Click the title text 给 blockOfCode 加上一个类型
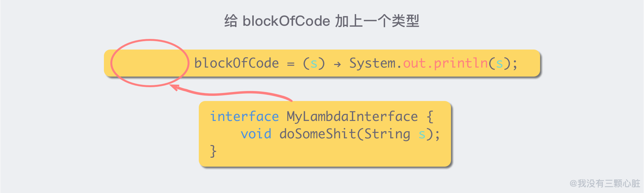The height and width of the screenshot is (193, 644). (322, 21)
